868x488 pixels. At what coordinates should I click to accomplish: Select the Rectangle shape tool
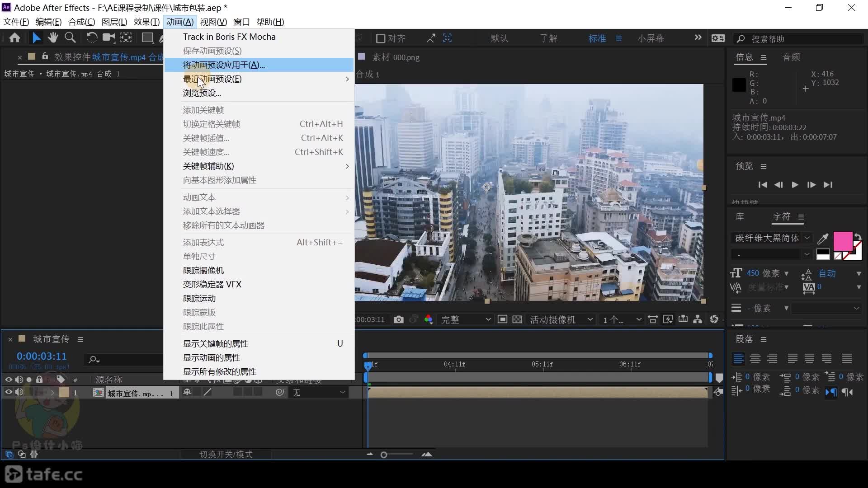(x=147, y=38)
